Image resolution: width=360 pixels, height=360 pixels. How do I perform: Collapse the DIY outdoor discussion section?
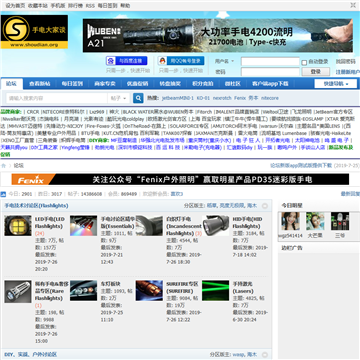pyautogui.click(x=265, y=354)
